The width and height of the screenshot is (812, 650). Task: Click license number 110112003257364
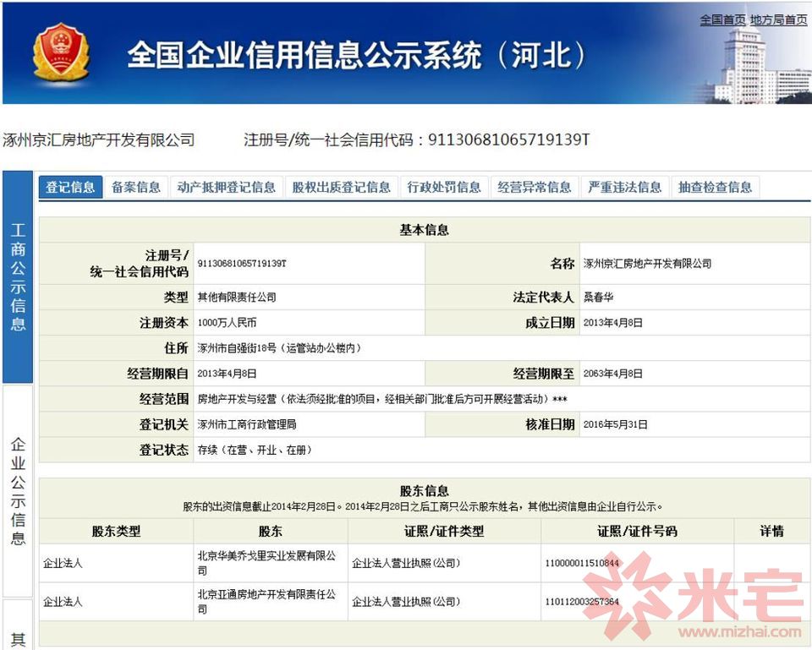[x=582, y=602]
